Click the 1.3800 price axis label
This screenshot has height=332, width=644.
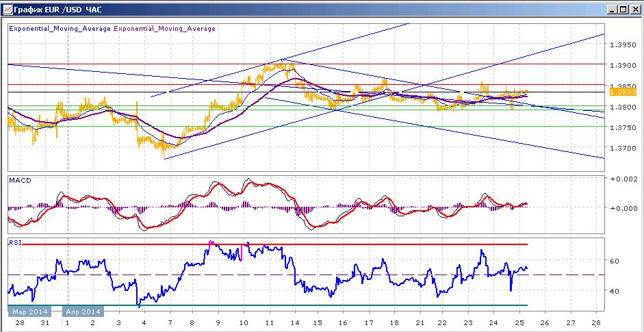point(624,107)
